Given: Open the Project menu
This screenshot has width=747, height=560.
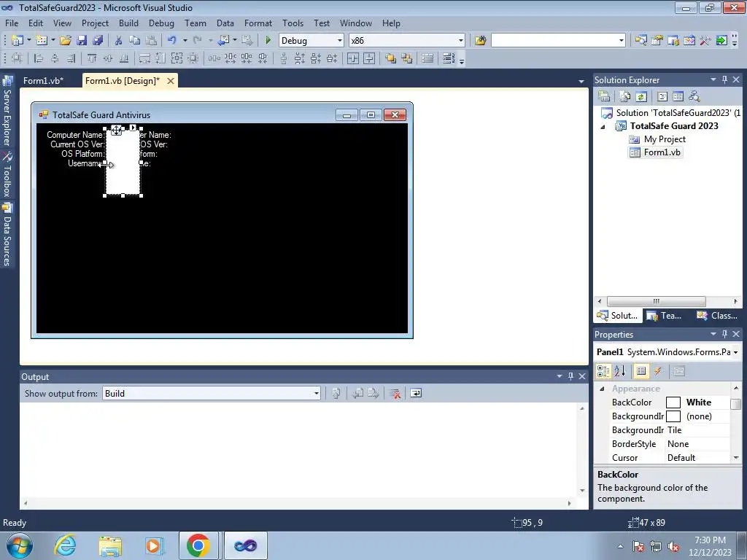Looking at the screenshot, I should click(95, 23).
